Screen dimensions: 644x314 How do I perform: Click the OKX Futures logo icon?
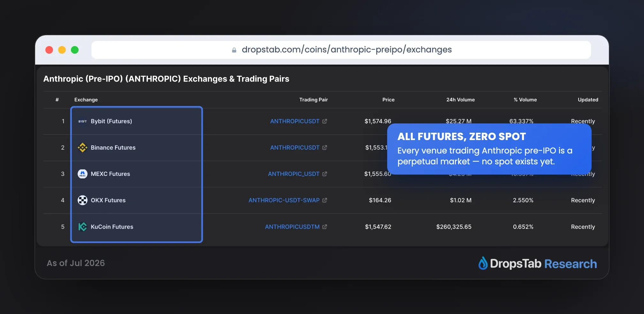tap(82, 200)
